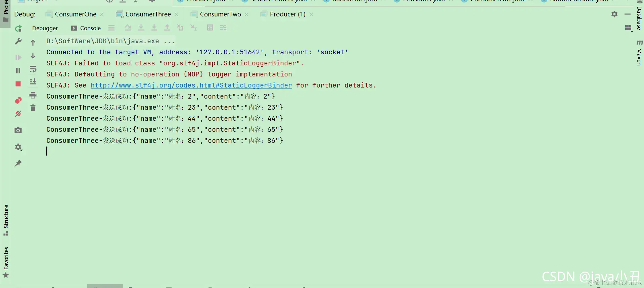Move up the stack trace with the up arrow

(x=33, y=43)
